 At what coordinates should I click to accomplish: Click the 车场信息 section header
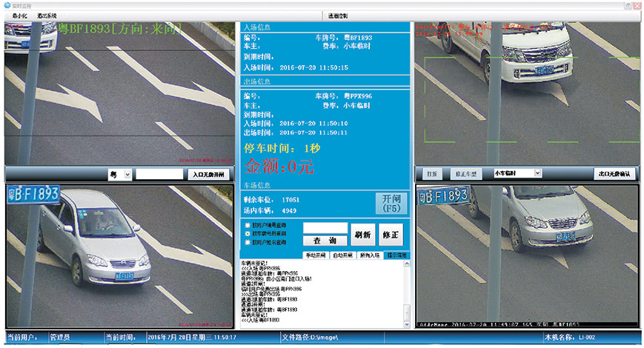click(257, 185)
